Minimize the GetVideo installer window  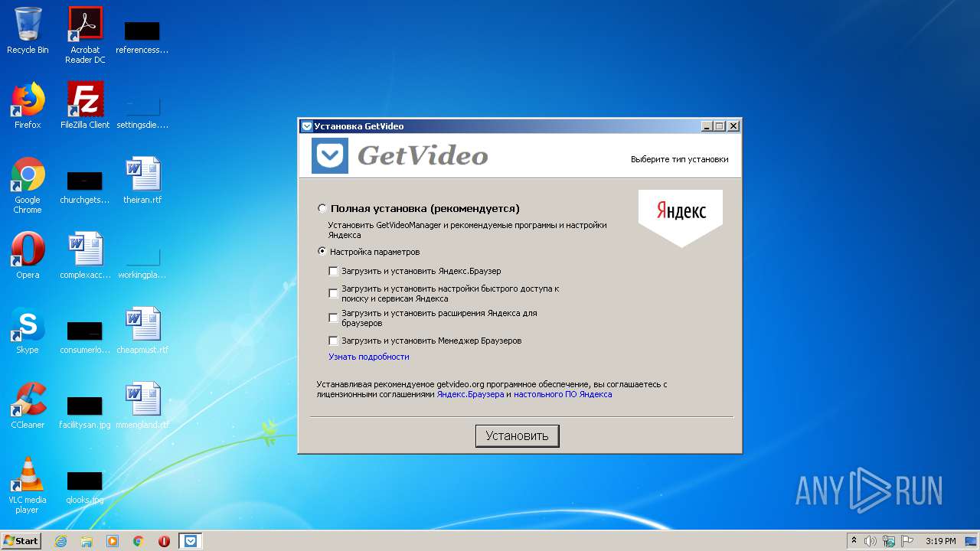pos(706,126)
